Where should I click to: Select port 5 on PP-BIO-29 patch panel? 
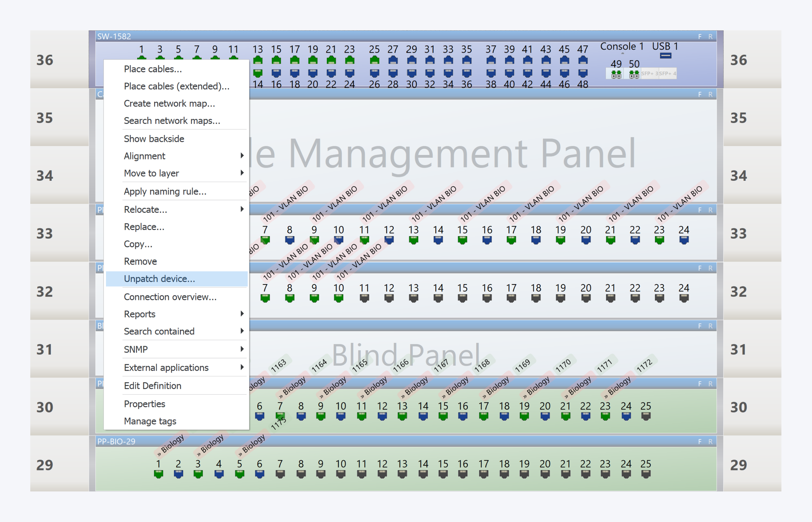point(239,474)
